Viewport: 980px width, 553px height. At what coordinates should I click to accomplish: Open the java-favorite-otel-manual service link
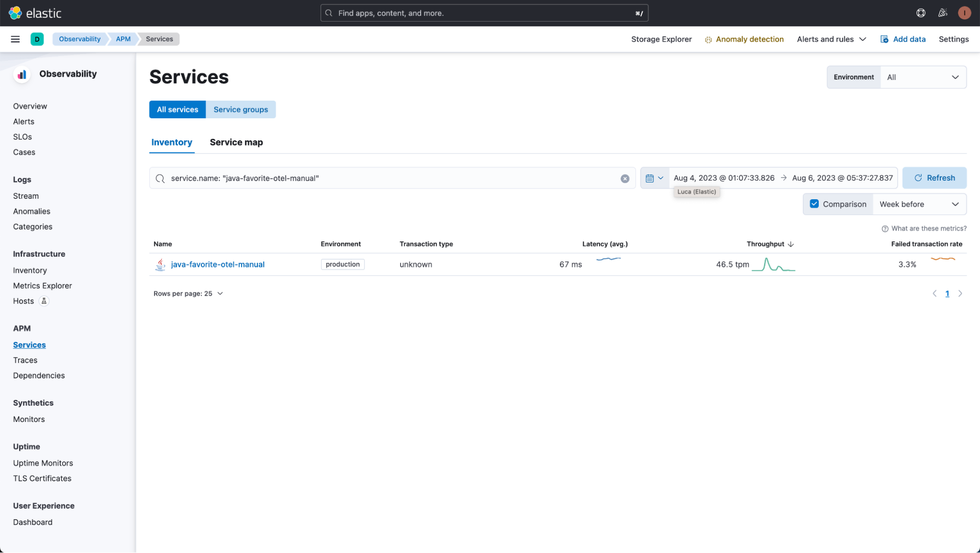click(217, 264)
